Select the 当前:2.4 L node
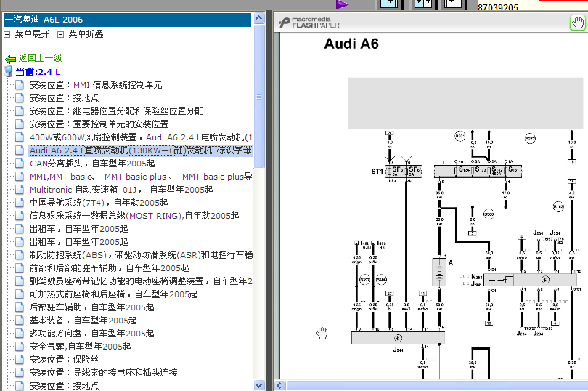588x391 pixels. [38, 72]
